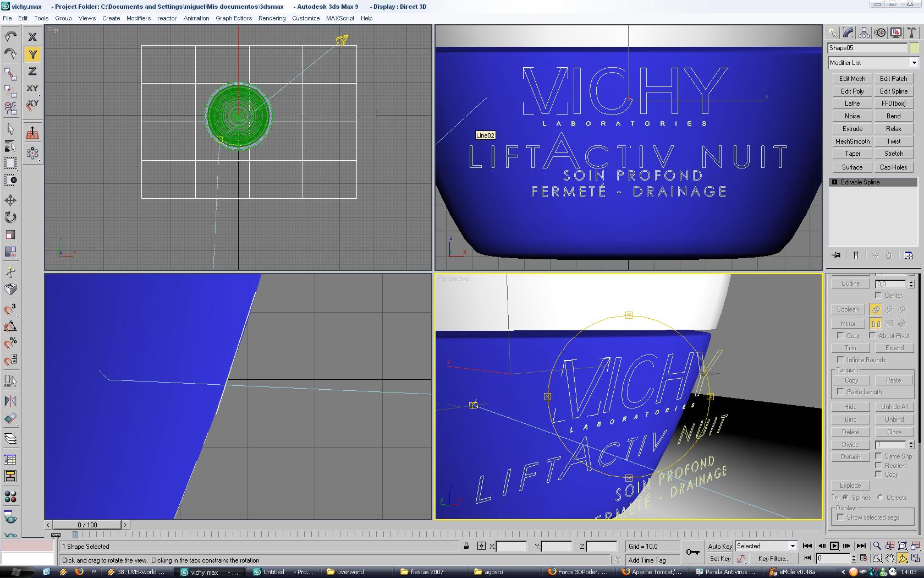Toggle the Auto Key button

[x=720, y=546]
